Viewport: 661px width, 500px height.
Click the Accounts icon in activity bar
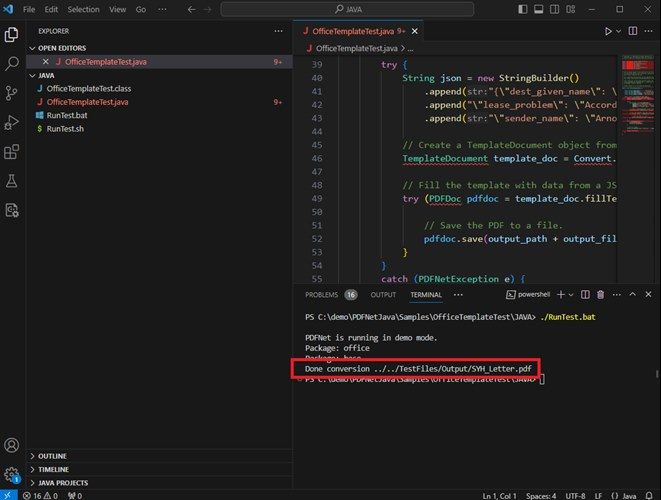(12, 445)
